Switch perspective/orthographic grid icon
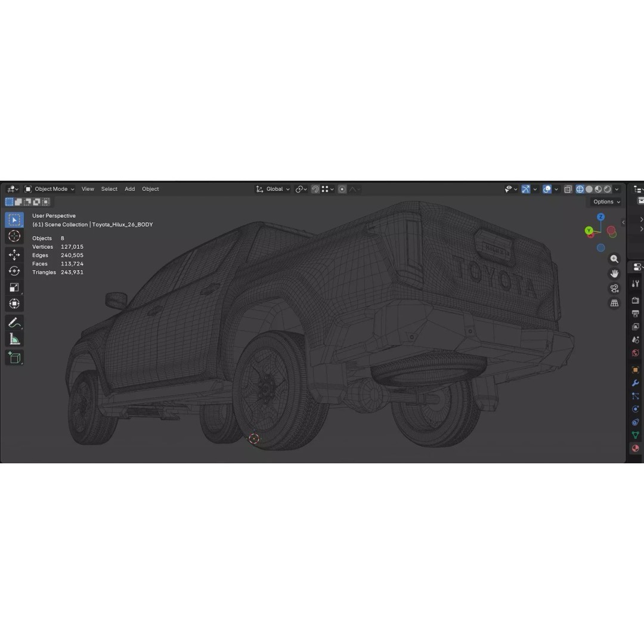The width and height of the screenshot is (644, 644). coord(614,303)
